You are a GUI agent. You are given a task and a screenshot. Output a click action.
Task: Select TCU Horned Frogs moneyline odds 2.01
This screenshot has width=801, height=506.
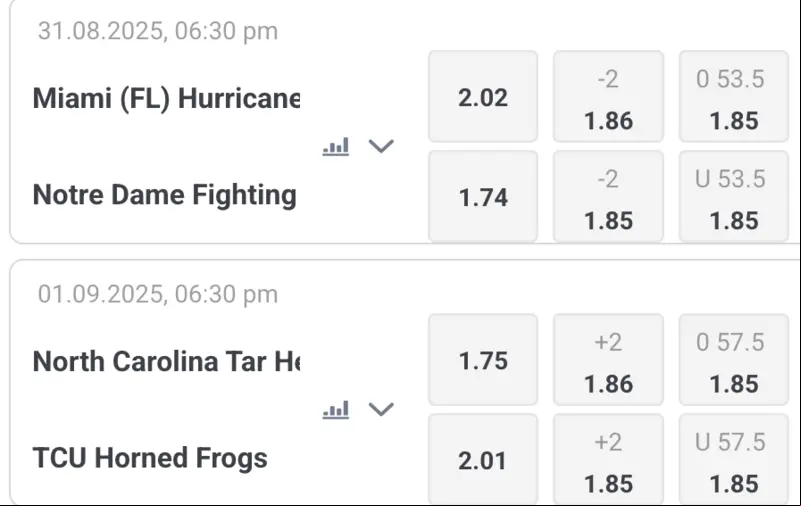483,460
